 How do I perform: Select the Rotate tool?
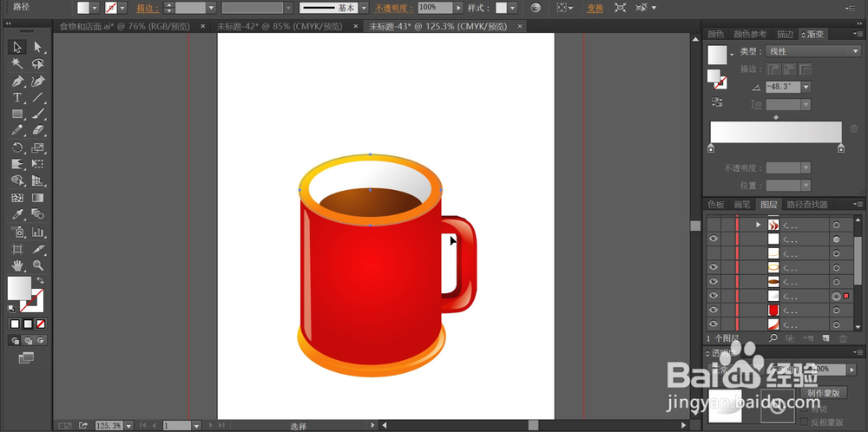click(x=17, y=147)
